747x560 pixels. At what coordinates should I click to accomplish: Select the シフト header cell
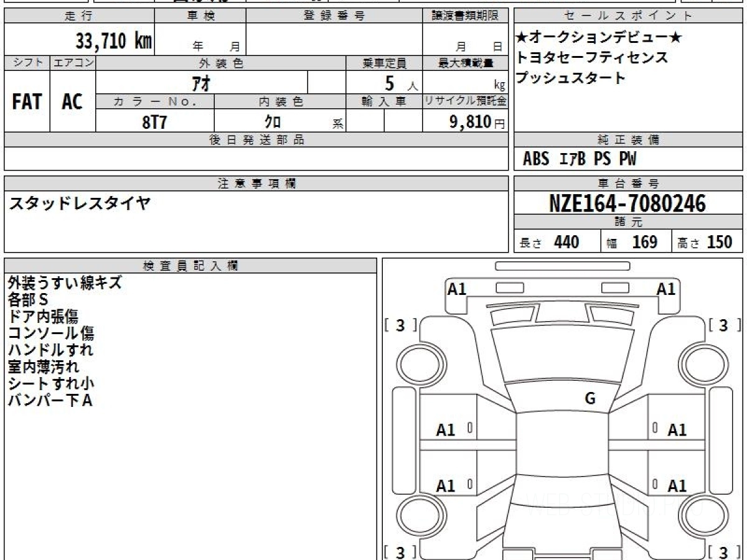coord(27,63)
